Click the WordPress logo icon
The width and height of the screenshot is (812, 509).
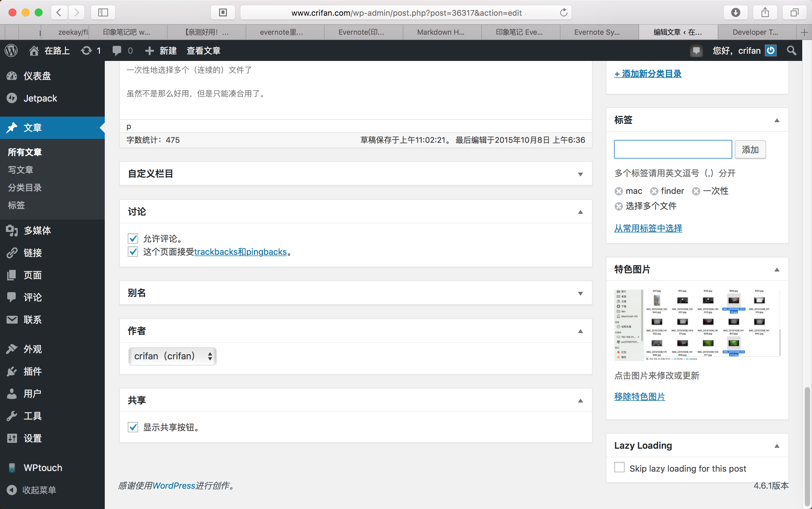click(x=11, y=51)
